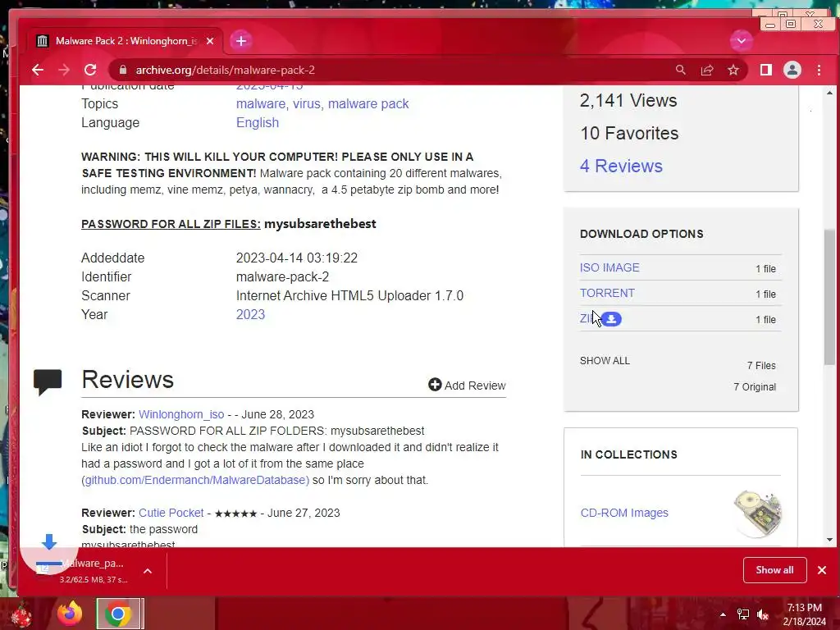Open the tab search dropdown arrow
Screen dimensions: 840x630
742,41
